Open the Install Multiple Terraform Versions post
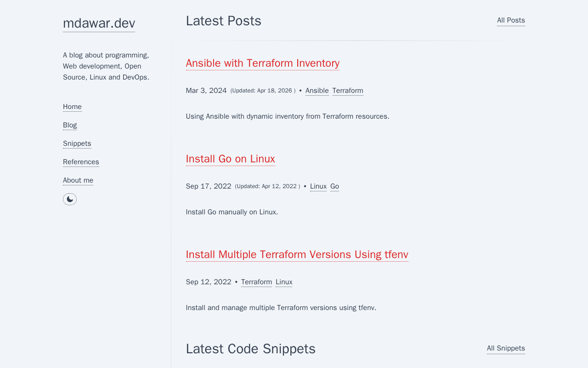The height and width of the screenshot is (368, 588). click(297, 254)
